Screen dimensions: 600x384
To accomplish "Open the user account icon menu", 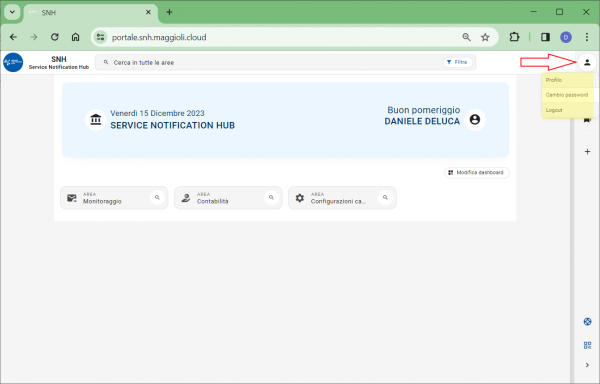I will (x=587, y=62).
